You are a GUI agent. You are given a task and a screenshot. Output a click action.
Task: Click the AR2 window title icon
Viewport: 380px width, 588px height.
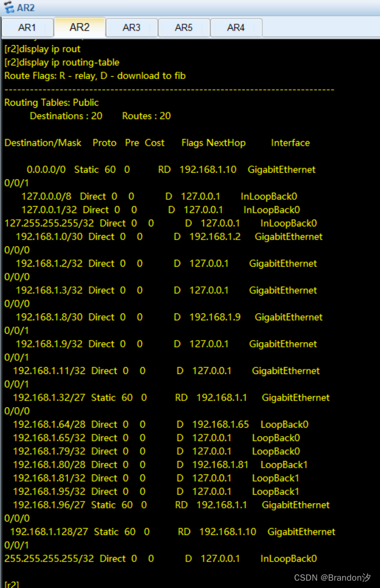click(8, 7)
